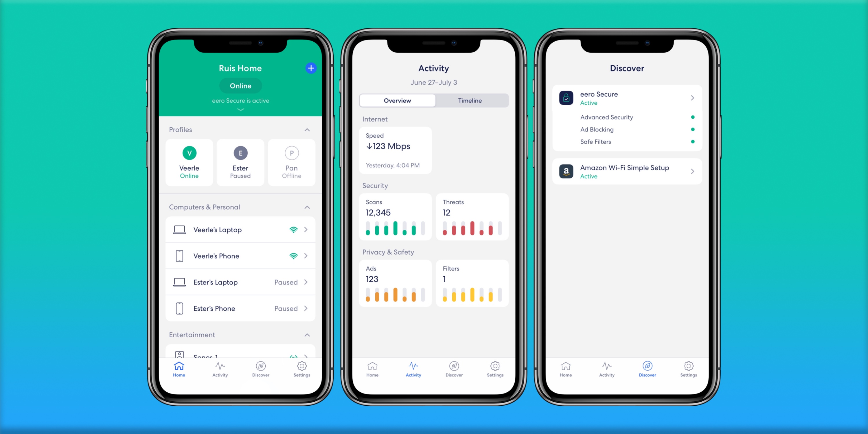Toggle Ad Blocking feature in Discover
This screenshot has height=434, width=868.
coord(692,129)
